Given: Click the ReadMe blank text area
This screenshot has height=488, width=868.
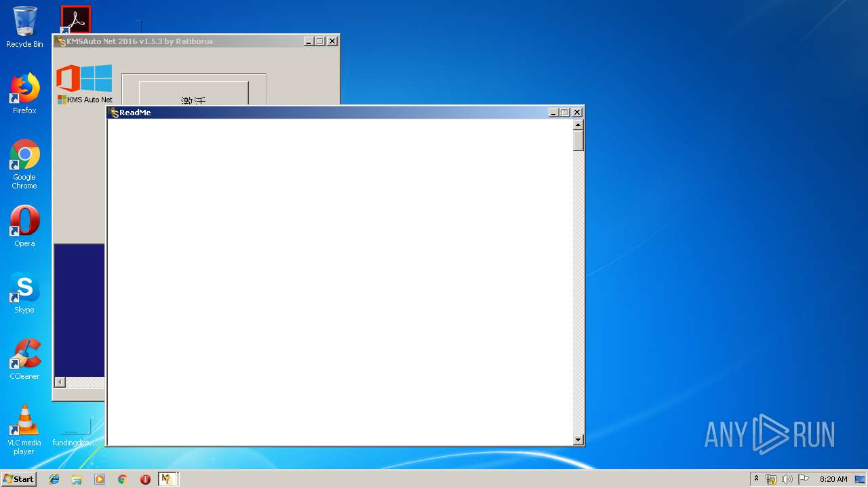Looking at the screenshot, I should point(340,282).
